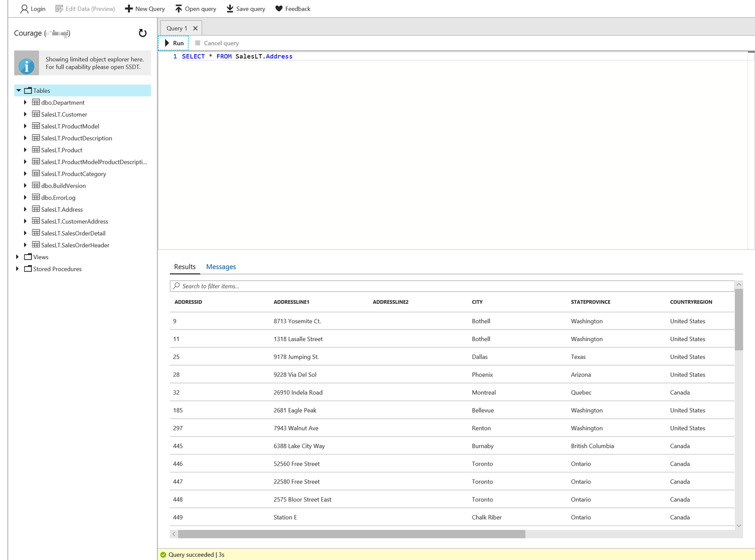This screenshot has width=755, height=560.
Task: Click the table icon beside SalesLT.Address
Action: point(36,209)
